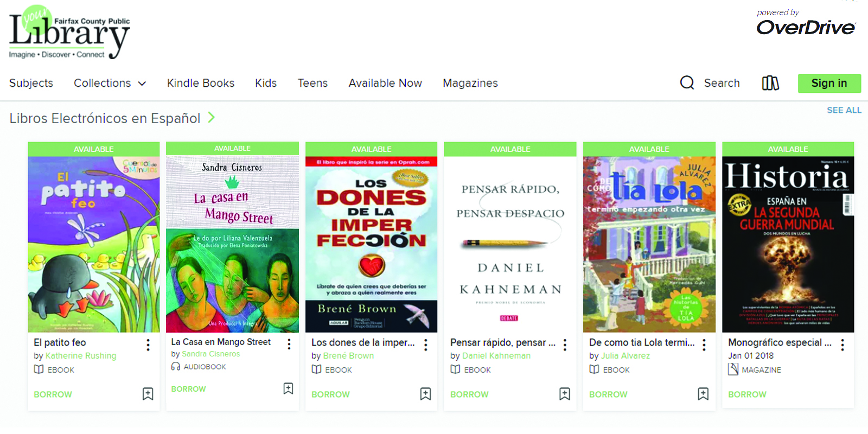Open options menu for De como tia Lola

click(x=704, y=345)
